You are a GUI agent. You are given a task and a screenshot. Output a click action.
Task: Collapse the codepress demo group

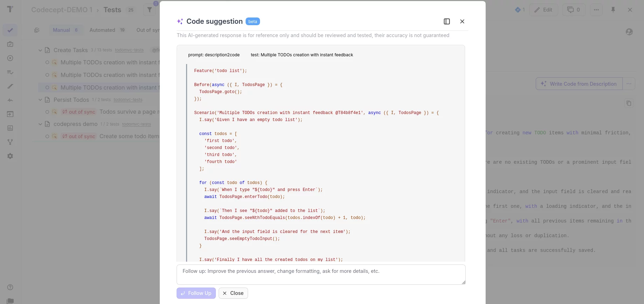click(x=40, y=124)
